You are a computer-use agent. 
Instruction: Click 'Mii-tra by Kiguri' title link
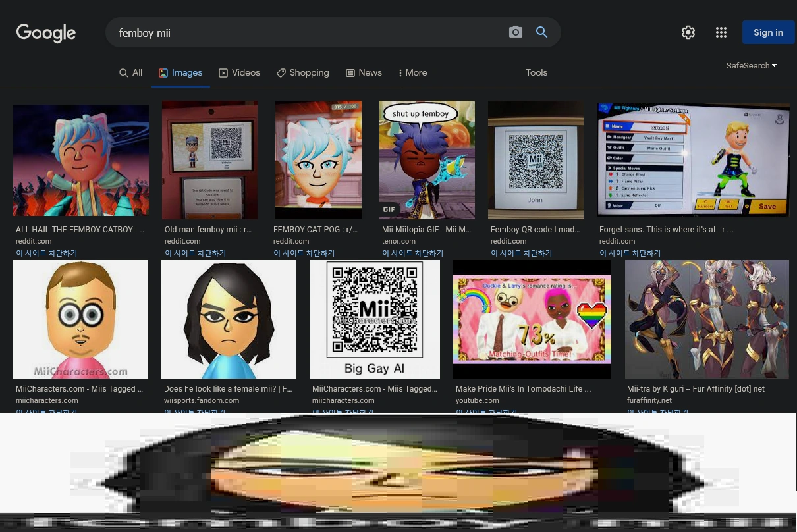[x=696, y=389]
